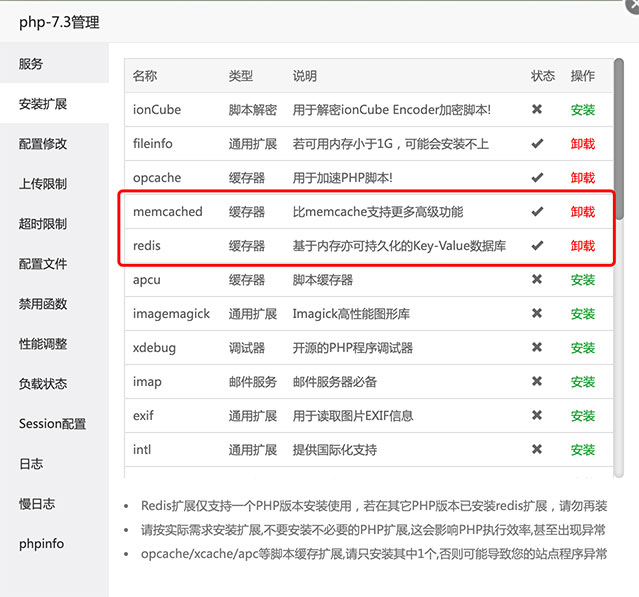Uninstall the memcached extension
The width and height of the screenshot is (639, 597).
(583, 211)
